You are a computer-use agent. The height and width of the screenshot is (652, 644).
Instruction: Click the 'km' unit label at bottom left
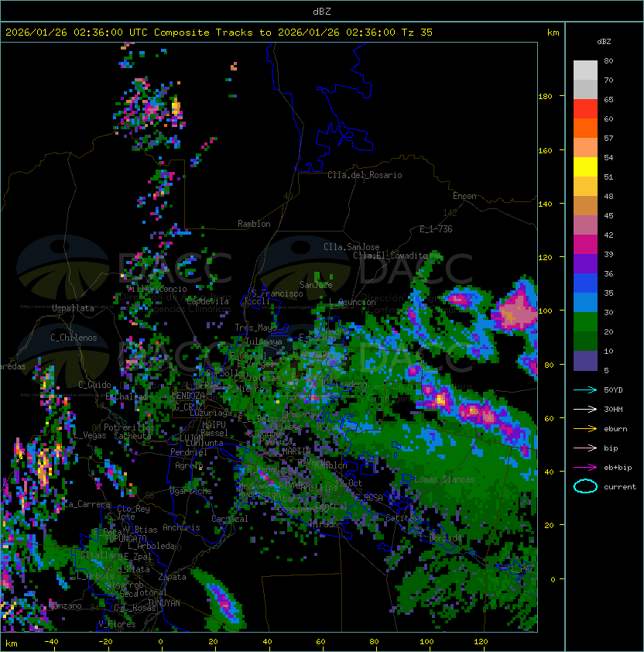pyautogui.click(x=12, y=643)
